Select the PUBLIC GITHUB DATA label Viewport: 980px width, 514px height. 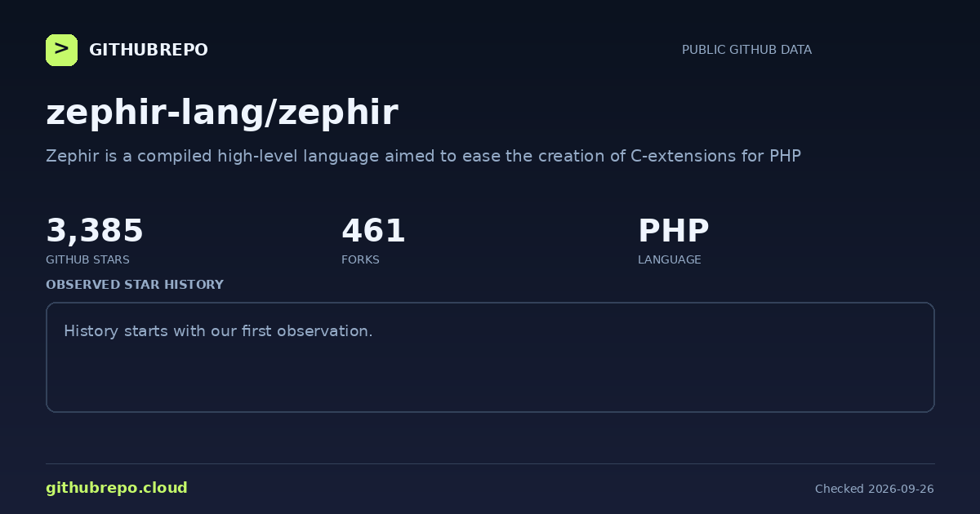tap(746, 50)
